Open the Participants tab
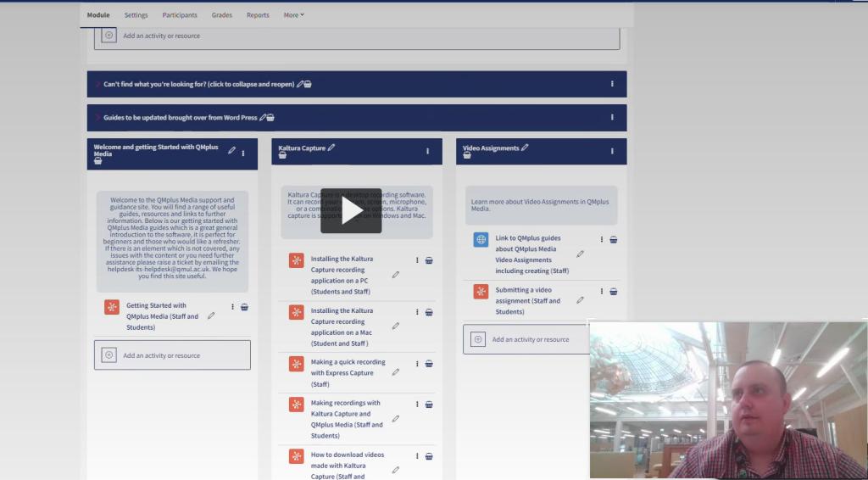Image resolution: width=868 pixels, height=480 pixels. click(x=180, y=15)
